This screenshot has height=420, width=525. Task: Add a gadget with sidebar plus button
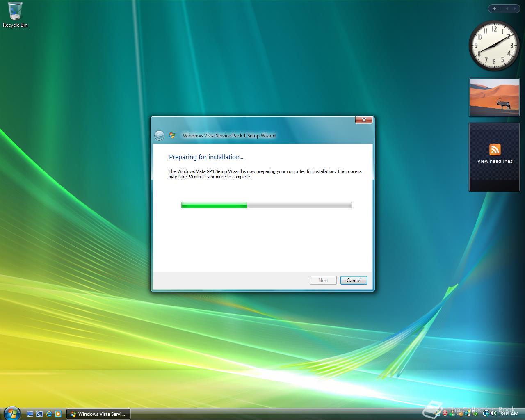click(494, 8)
